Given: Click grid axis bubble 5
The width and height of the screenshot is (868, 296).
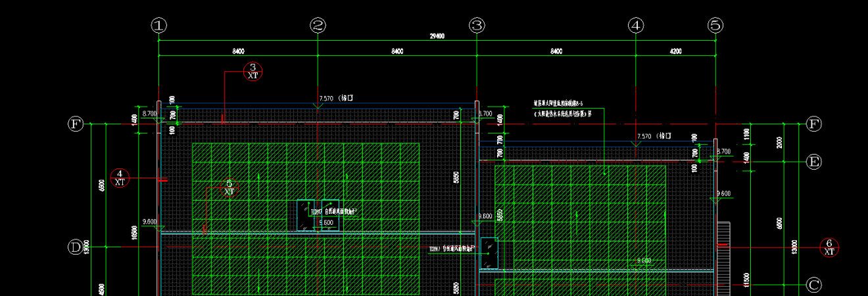Looking at the screenshot, I should click(715, 26).
